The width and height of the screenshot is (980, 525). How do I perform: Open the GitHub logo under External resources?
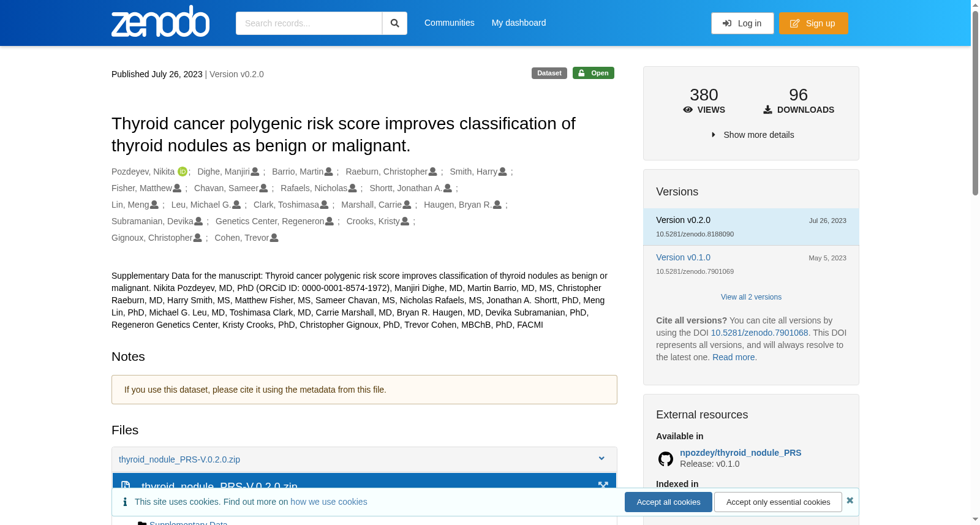[x=666, y=459]
